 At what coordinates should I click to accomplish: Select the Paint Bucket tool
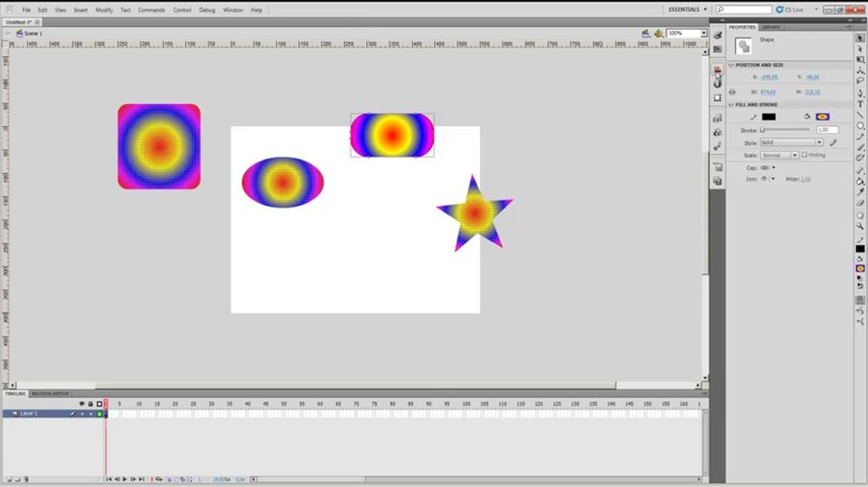(x=861, y=181)
